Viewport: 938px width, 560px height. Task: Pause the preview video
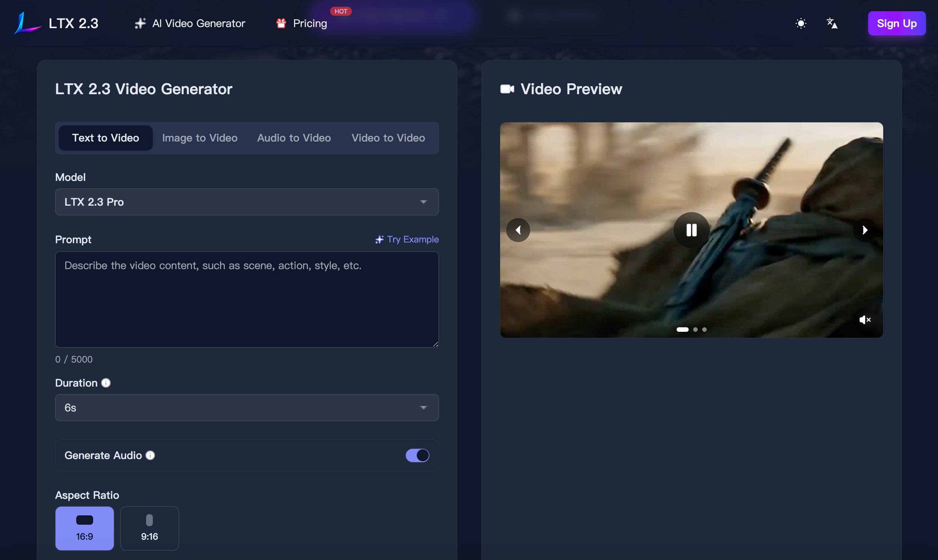point(691,230)
